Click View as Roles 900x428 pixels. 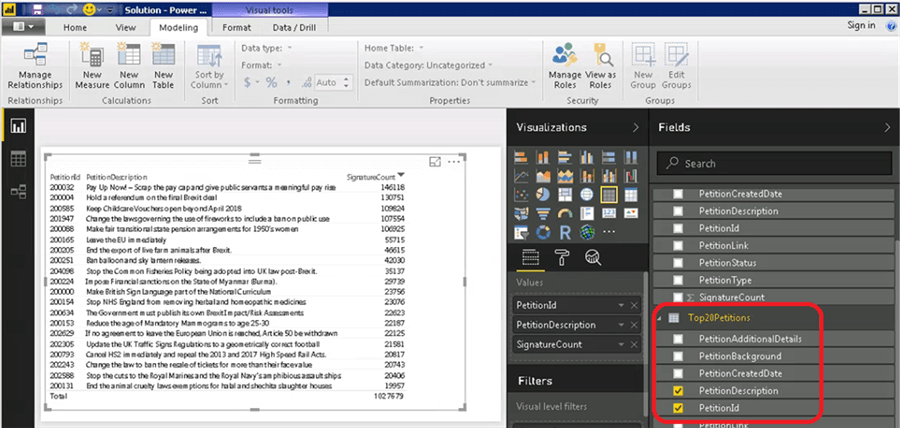600,66
